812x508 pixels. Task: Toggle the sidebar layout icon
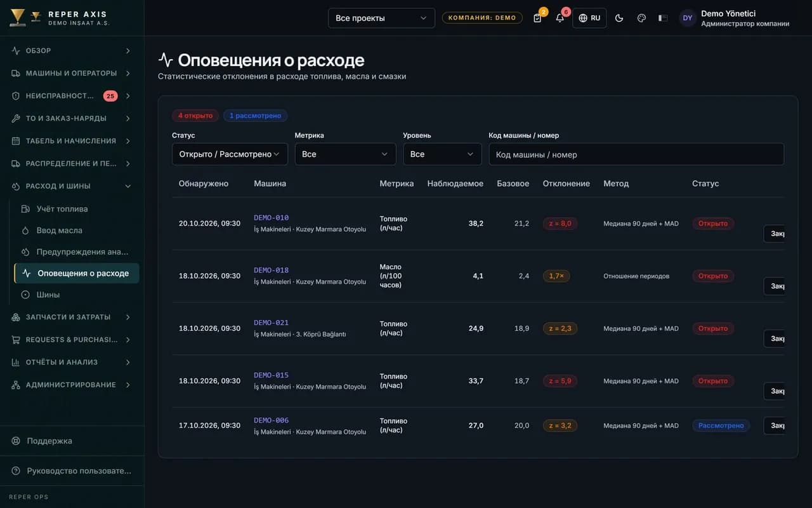point(663,18)
